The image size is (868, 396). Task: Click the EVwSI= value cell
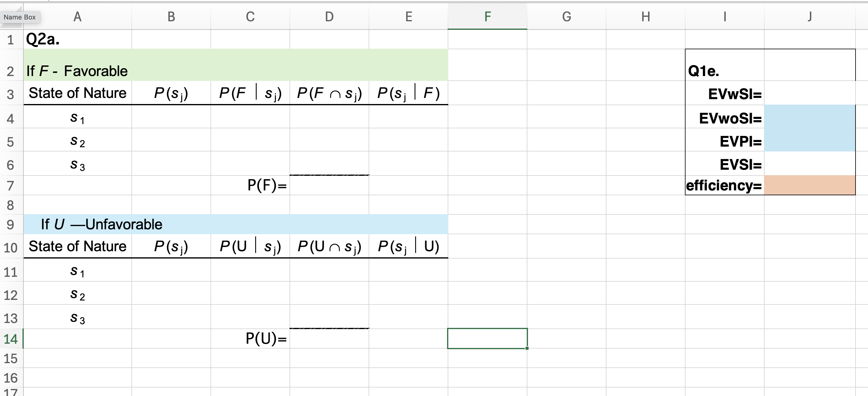809,93
